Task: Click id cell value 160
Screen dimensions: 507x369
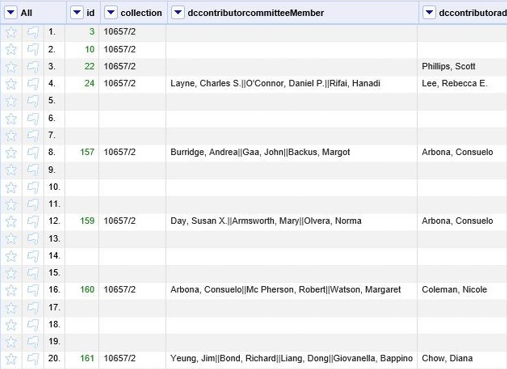Action: (x=87, y=289)
